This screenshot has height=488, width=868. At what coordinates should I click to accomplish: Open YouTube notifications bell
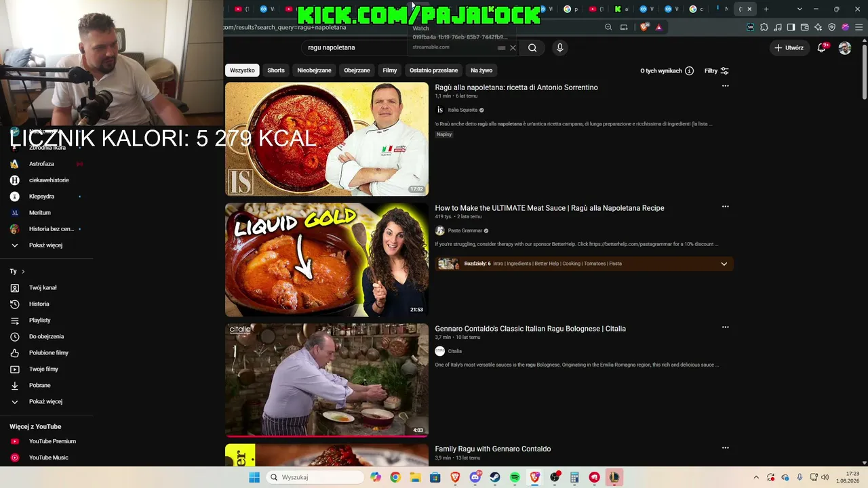(822, 47)
